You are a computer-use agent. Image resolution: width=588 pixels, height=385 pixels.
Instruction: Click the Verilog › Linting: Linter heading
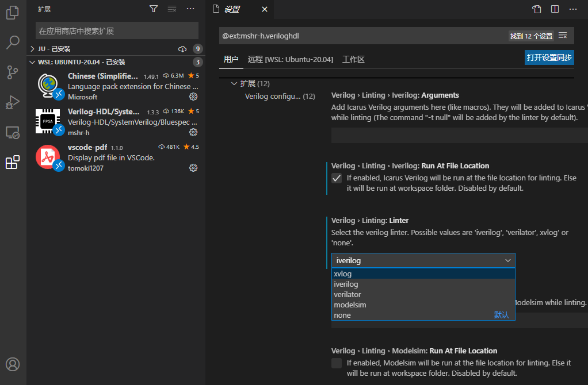(370, 220)
